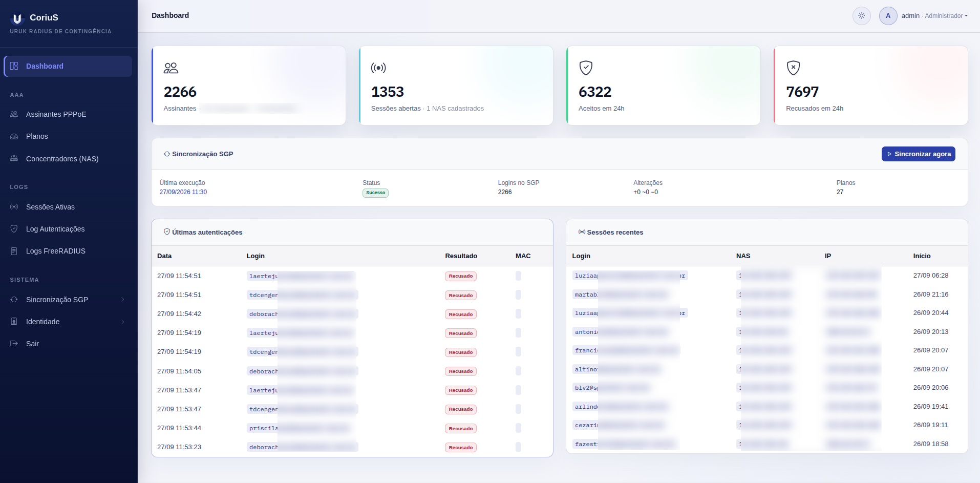Click the blv2@s login entry
The image size is (980, 483).
[x=611, y=388]
